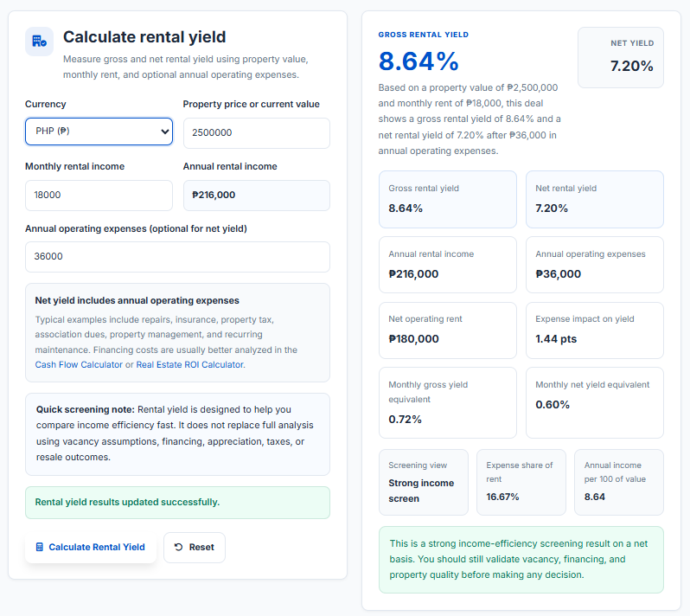Click Monthly gross yield equivalent 0.72%

(x=448, y=402)
